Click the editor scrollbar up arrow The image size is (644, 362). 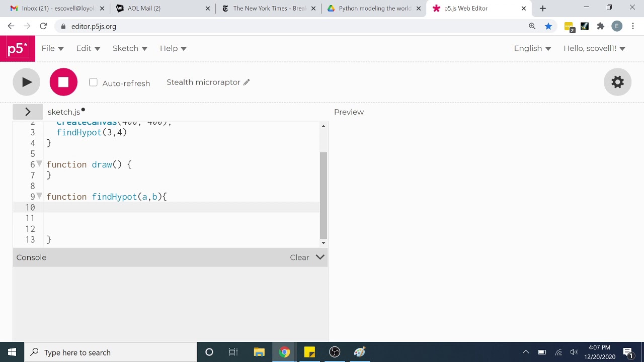[324, 126]
